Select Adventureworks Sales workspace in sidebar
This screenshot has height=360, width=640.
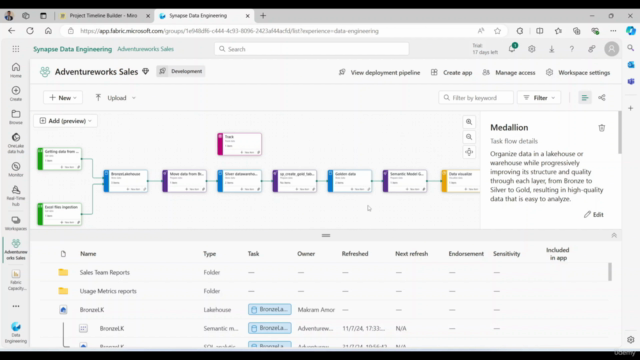tap(16, 249)
